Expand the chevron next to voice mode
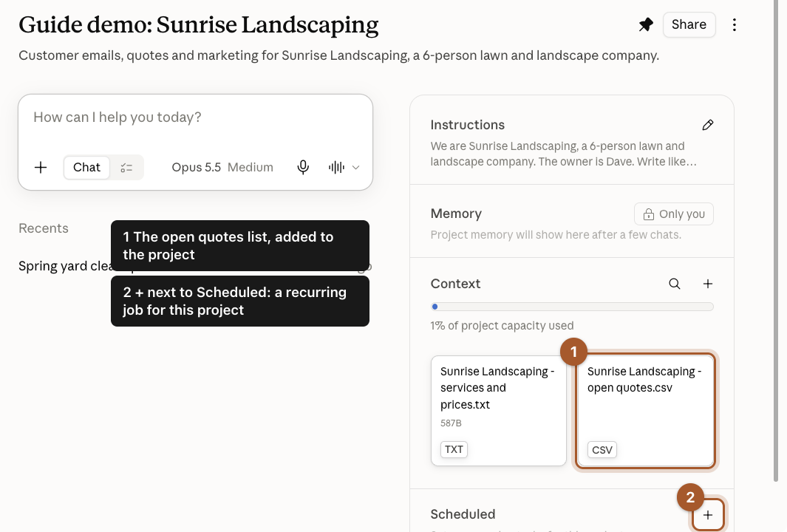The height and width of the screenshot is (532, 787). (356, 168)
